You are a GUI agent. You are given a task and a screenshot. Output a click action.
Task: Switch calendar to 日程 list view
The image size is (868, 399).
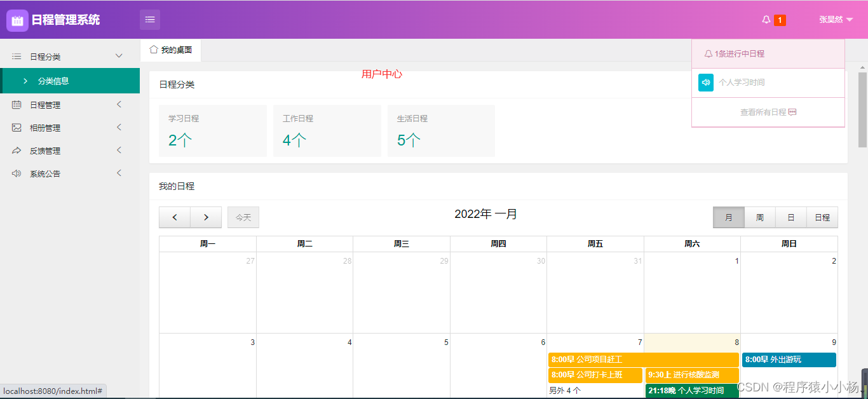coord(822,217)
